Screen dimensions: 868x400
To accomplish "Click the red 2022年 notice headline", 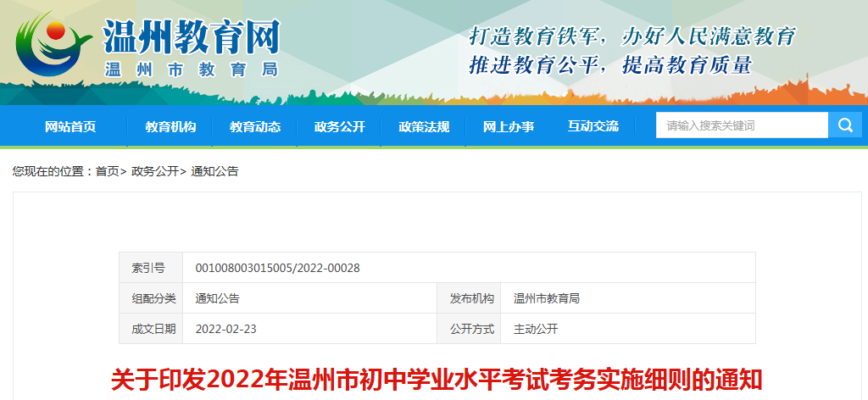I will 437,379.
